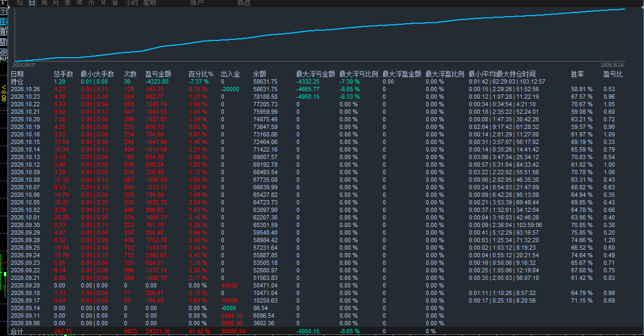Open the M tab

[103, 3]
